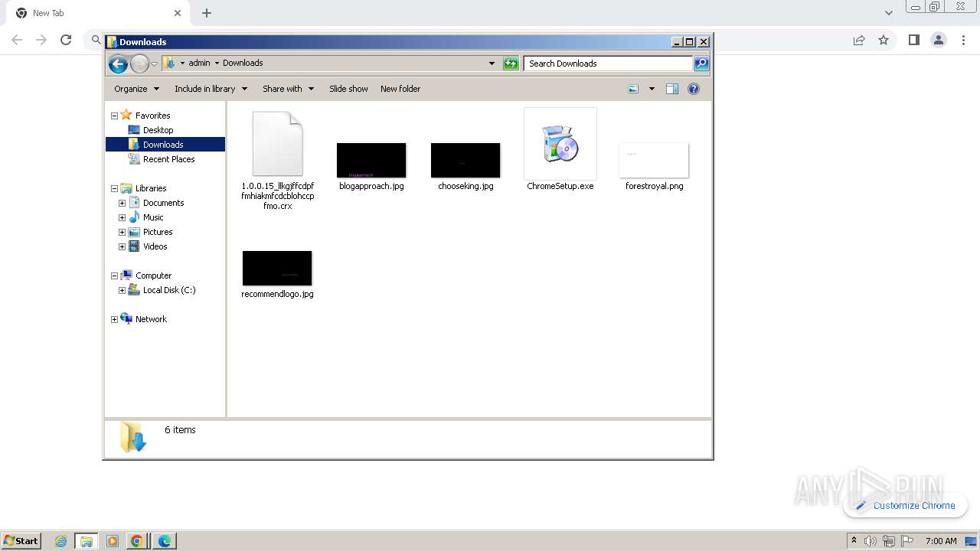Click the Chrome reload page icon
Viewport: 980px width, 551px height.
tap(66, 40)
